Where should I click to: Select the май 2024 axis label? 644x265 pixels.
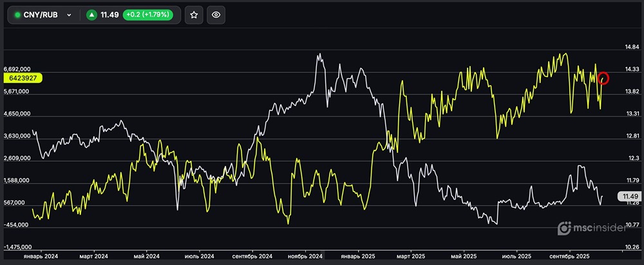point(147,256)
